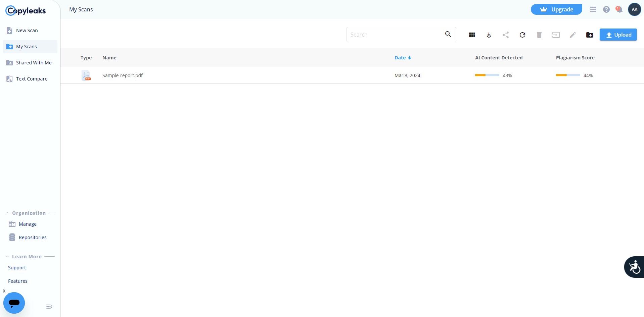Viewport: 644px width, 317px height.
Task: Open the AK account avatar menu
Action: point(635,9)
